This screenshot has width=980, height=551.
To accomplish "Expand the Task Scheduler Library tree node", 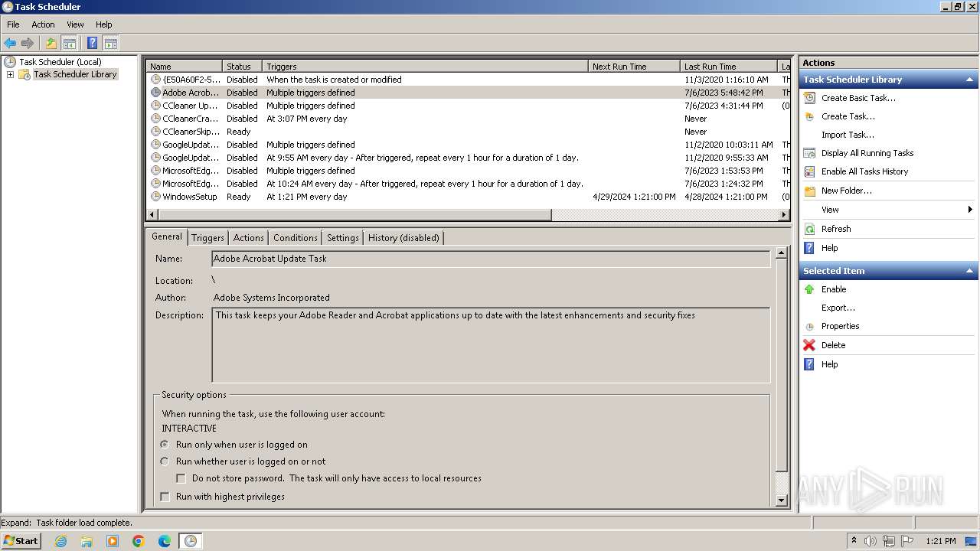I will point(10,74).
